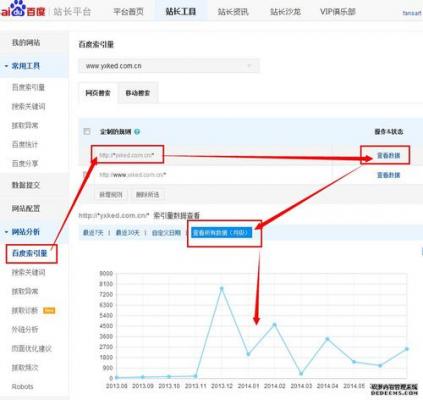Image resolution: width=423 pixels, height=400 pixels.
Task: Choose the 自定义日期 range option
Action: (x=166, y=233)
